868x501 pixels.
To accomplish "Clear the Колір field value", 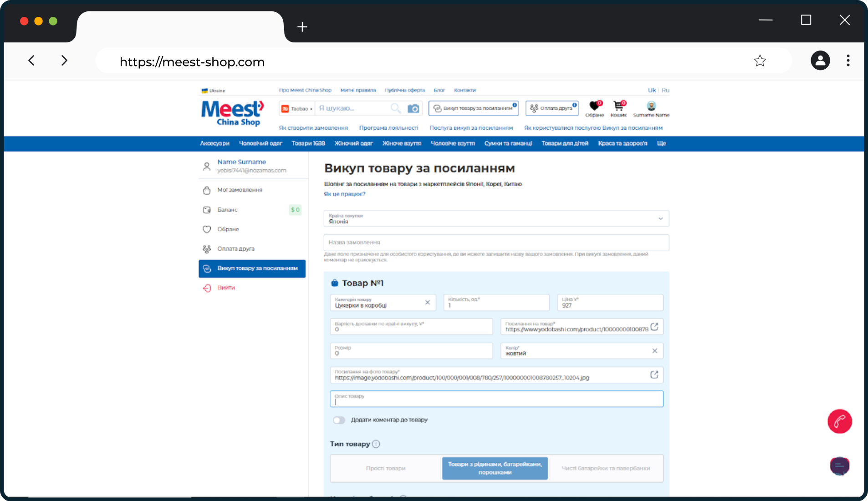I will [x=654, y=350].
